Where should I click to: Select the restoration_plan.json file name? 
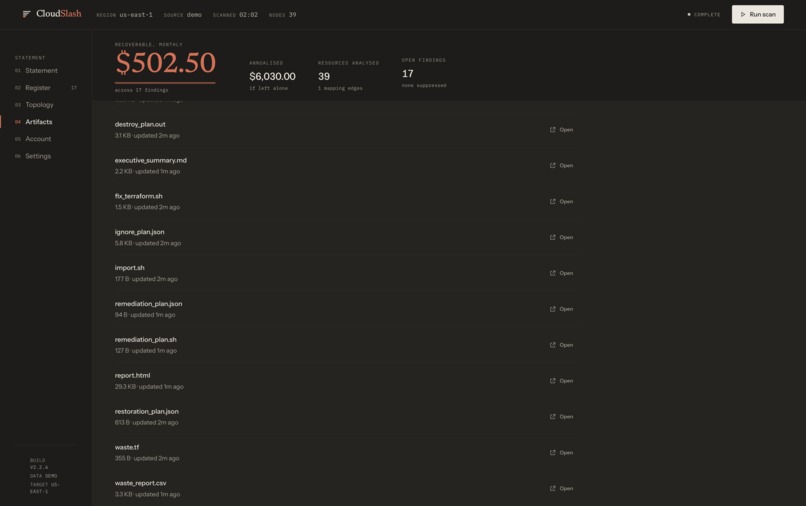146,411
